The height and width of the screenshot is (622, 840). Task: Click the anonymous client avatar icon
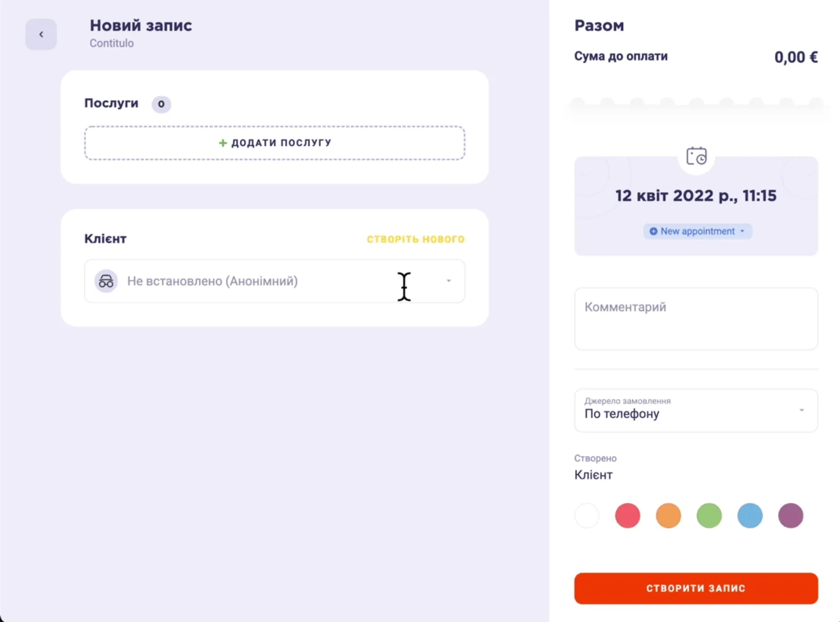tap(106, 281)
